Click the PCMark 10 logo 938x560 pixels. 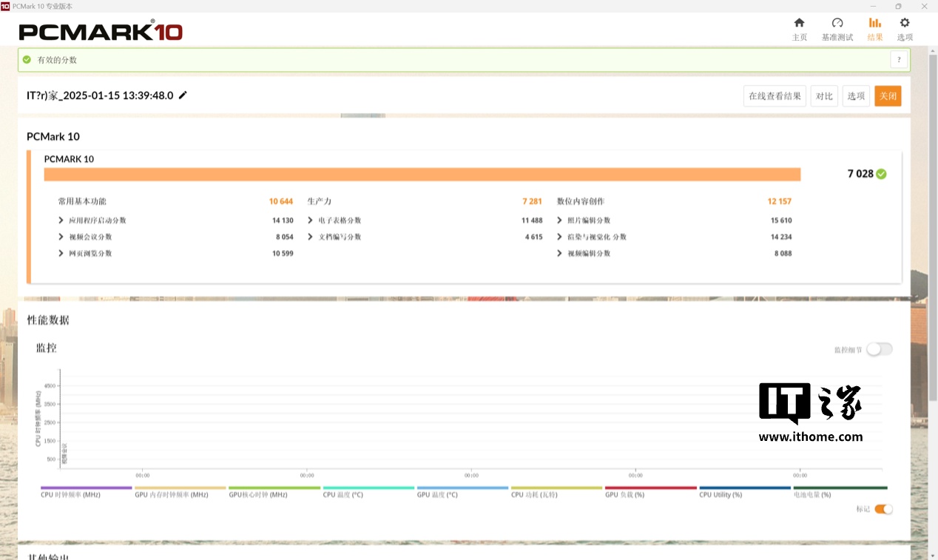point(101,32)
